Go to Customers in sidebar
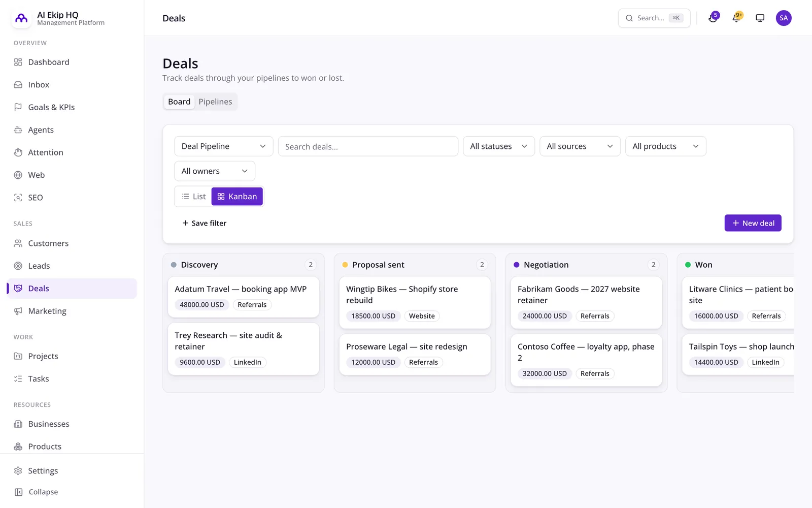This screenshot has height=508, width=812. pyautogui.click(x=72, y=243)
